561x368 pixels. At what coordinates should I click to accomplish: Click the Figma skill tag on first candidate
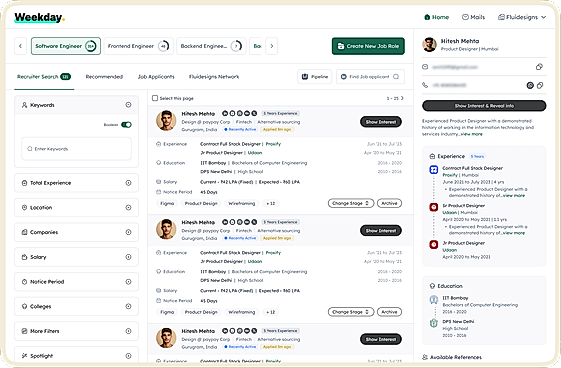[x=167, y=203]
